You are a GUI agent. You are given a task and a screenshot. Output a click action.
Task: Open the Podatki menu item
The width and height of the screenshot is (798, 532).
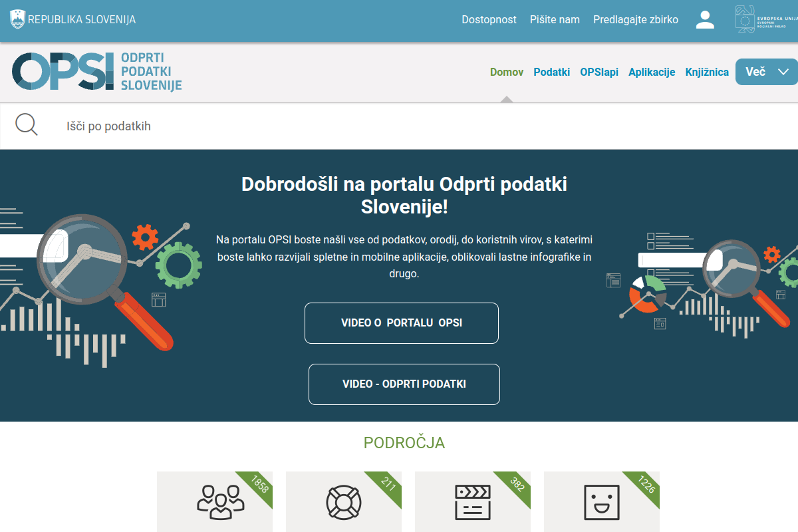tap(552, 72)
